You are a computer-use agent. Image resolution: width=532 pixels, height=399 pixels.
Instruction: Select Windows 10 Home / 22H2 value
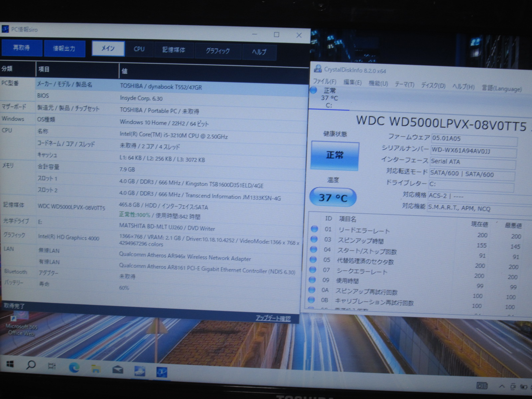[164, 123]
